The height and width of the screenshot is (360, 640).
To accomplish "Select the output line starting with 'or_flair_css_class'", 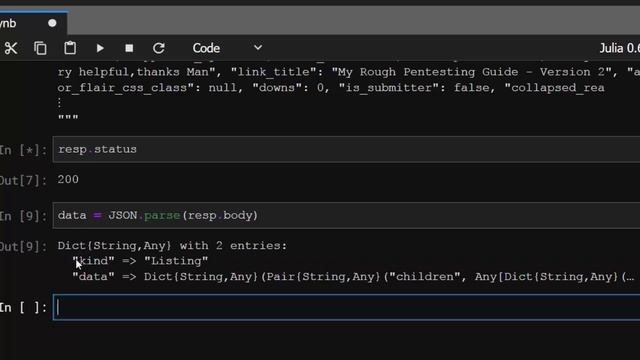I will click(x=331, y=88).
